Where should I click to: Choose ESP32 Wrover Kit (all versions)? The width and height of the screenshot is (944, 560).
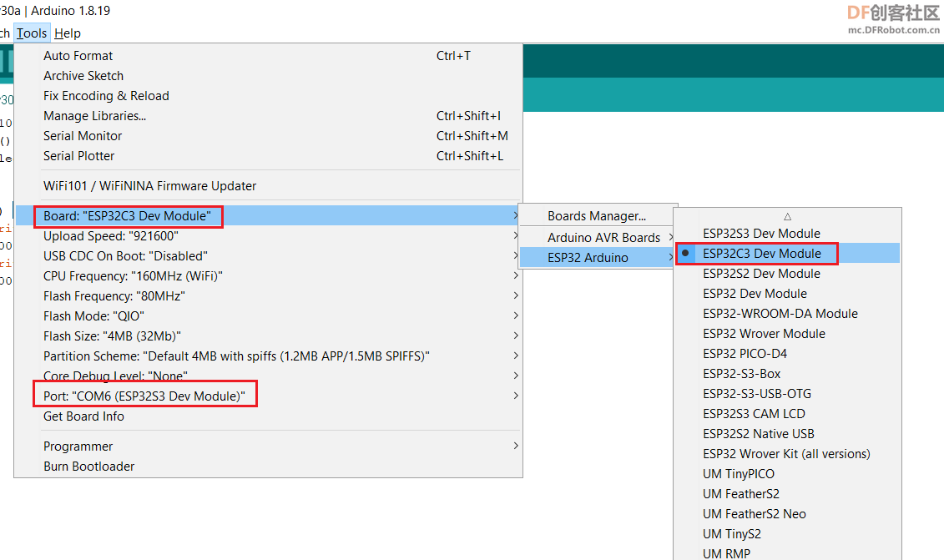[787, 453]
